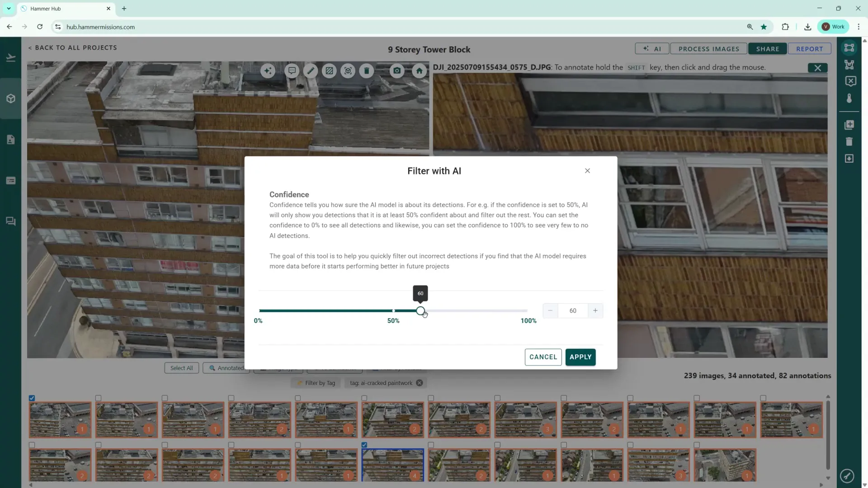Click the APPLY button
This screenshot has width=868, height=488.
click(580, 357)
